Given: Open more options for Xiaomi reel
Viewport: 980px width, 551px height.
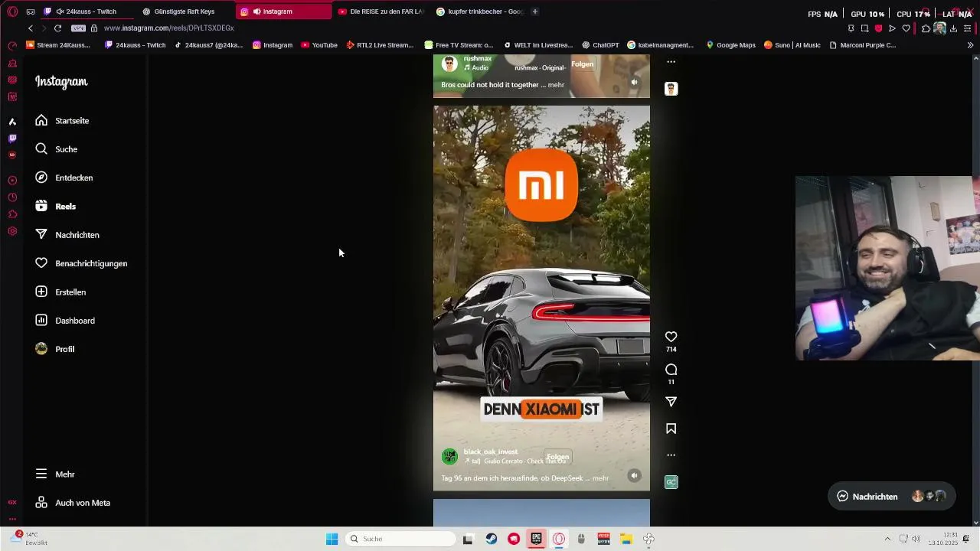Looking at the screenshot, I should [671, 455].
